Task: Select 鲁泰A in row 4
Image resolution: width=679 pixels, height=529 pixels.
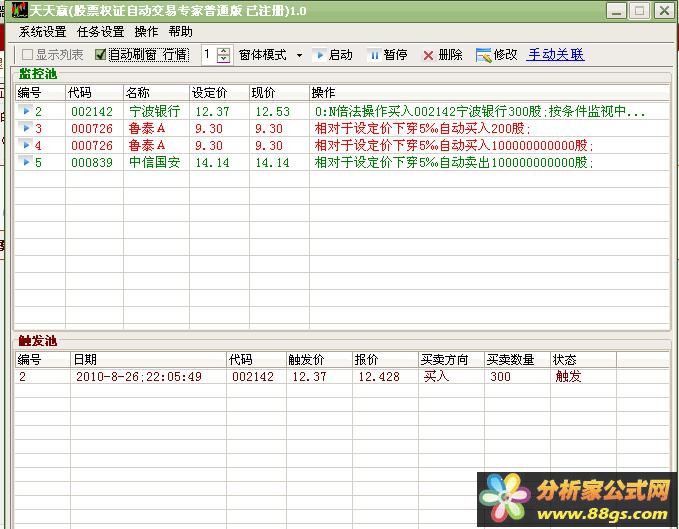Action: (x=147, y=145)
